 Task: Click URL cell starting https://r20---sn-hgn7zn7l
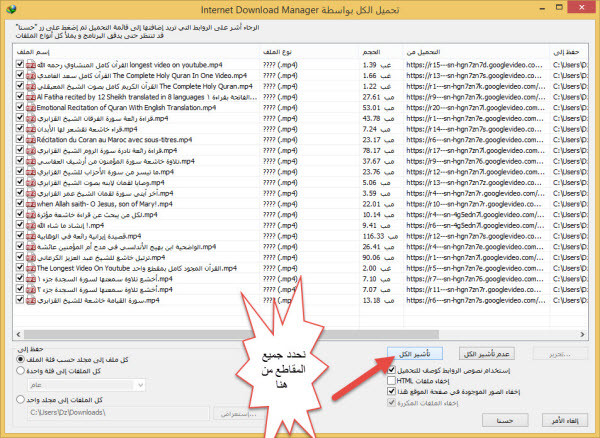[x=475, y=107]
